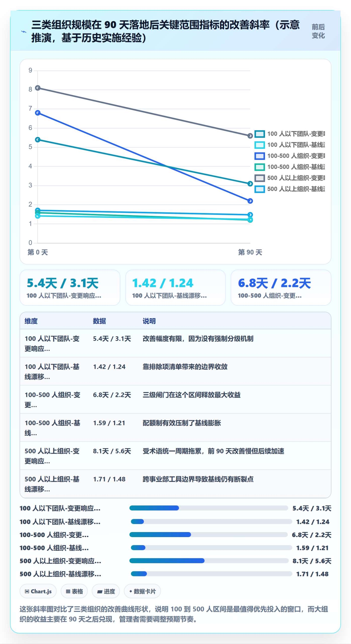Open the 1.42 / 1.24 data card
The image size is (351, 644).
(175, 288)
